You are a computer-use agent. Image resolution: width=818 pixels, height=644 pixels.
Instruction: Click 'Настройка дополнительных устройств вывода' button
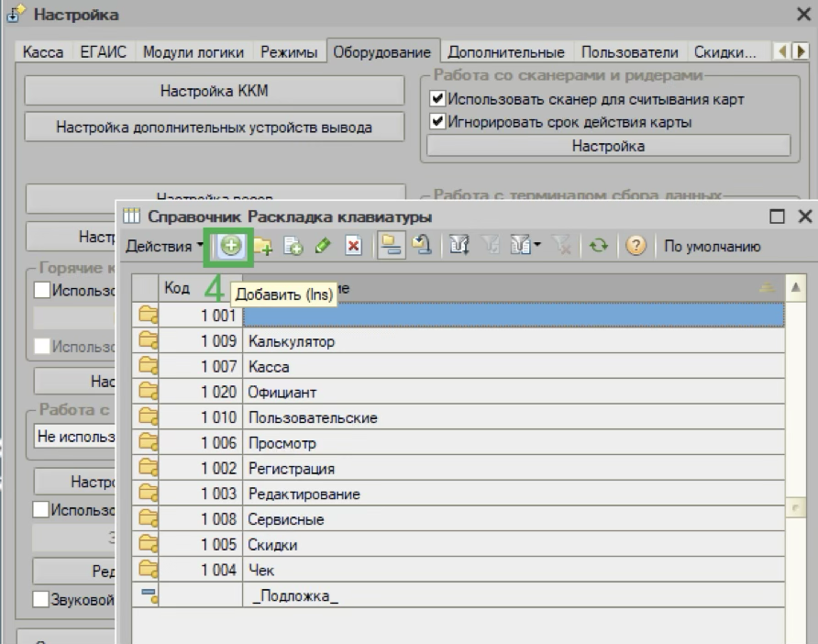tap(214, 128)
